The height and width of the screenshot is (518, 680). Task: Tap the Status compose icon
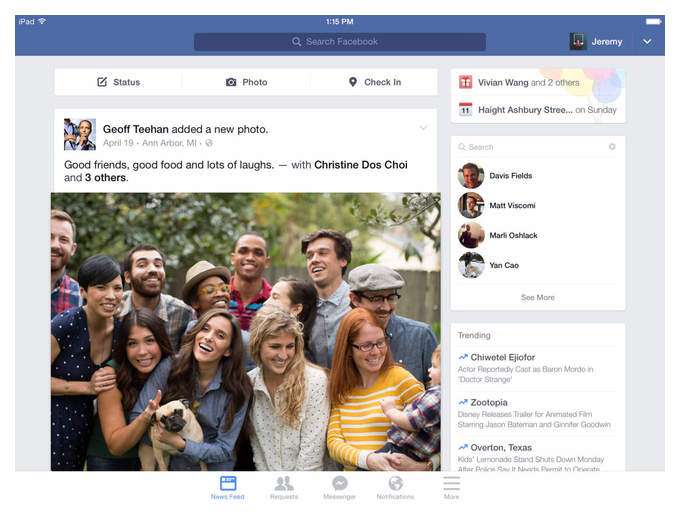click(x=102, y=82)
